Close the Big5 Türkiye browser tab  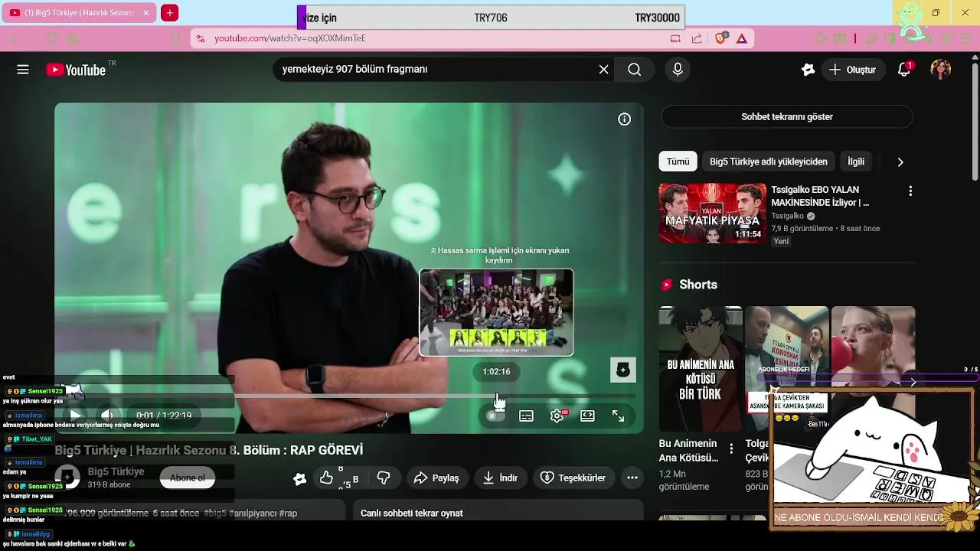point(145,13)
